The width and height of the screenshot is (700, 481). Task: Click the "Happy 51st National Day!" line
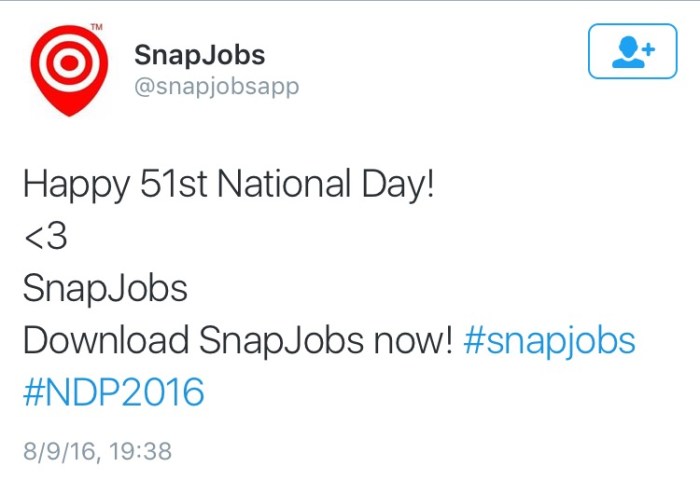[229, 185]
